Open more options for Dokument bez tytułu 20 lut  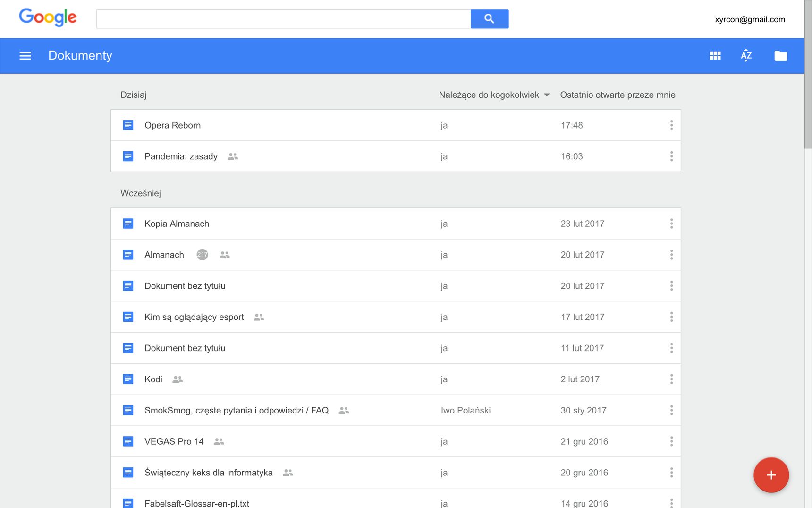[x=671, y=286]
